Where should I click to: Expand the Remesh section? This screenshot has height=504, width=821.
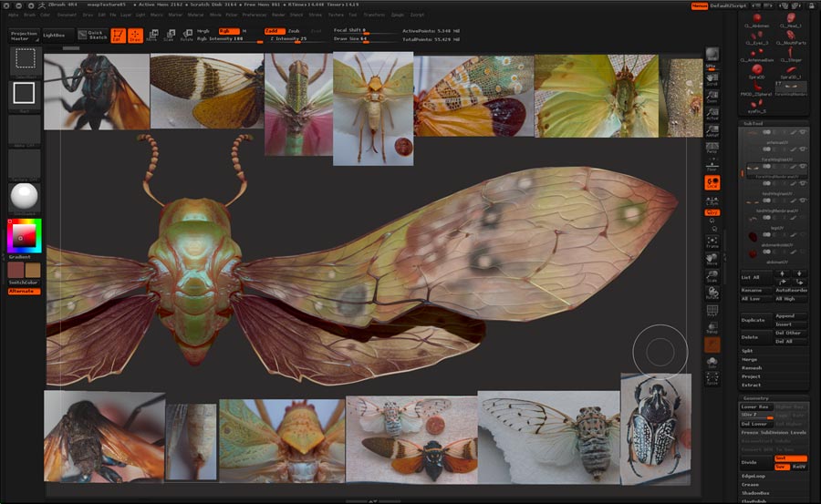752,368
